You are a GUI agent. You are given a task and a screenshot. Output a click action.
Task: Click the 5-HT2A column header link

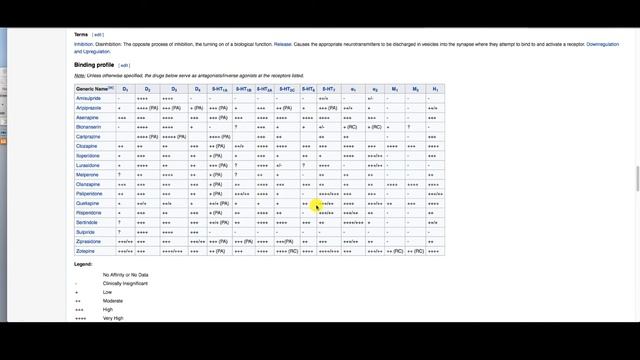coord(264,89)
